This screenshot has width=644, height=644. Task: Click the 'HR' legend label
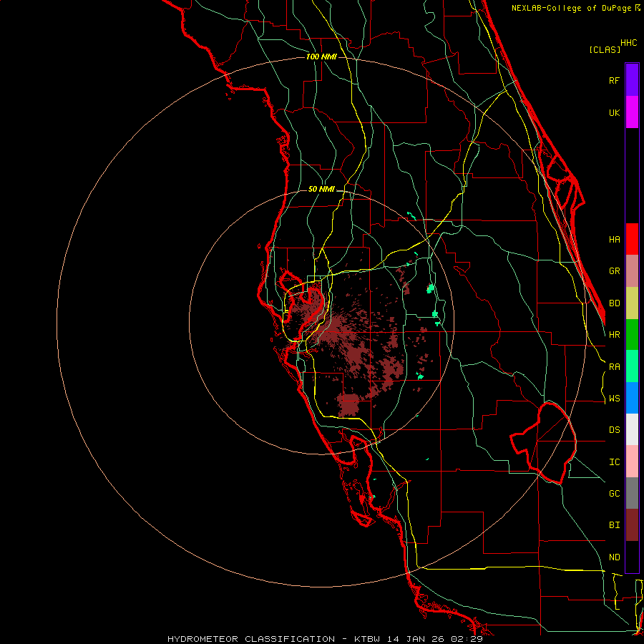coord(614,335)
